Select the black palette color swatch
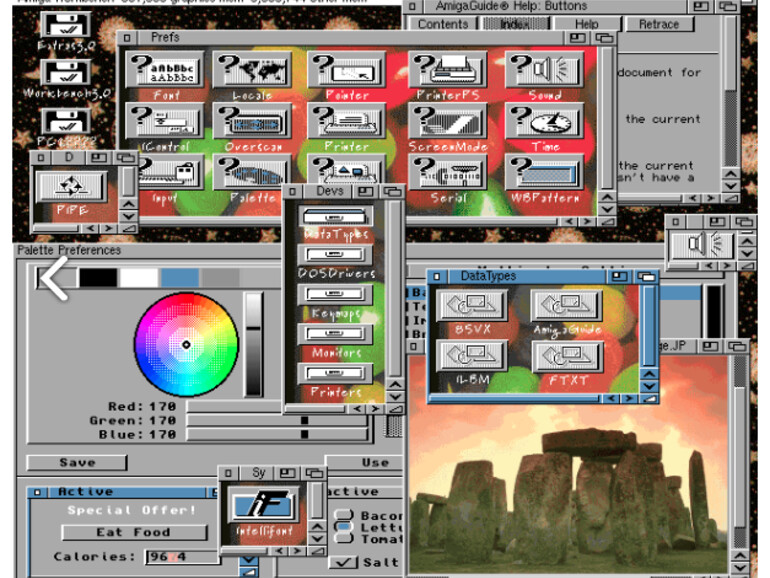The width and height of the screenshot is (770, 578). click(99, 278)
